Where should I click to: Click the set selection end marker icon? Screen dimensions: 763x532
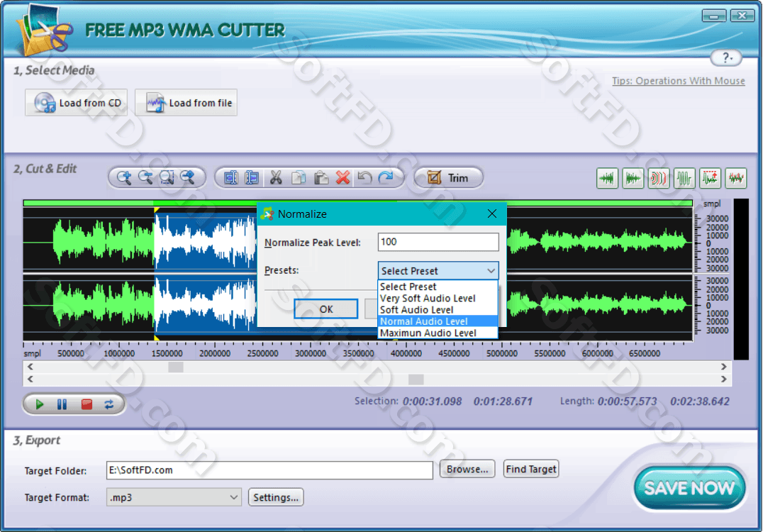coord(252,177)
